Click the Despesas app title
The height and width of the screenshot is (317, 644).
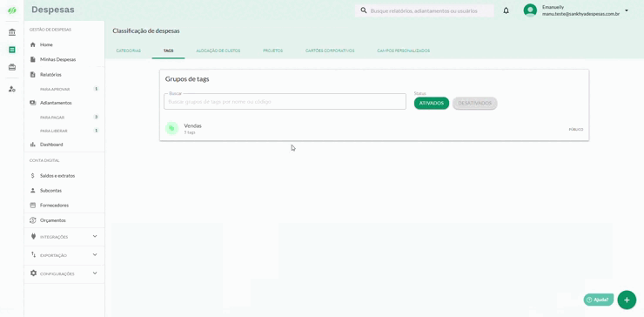tap(53, 10)
